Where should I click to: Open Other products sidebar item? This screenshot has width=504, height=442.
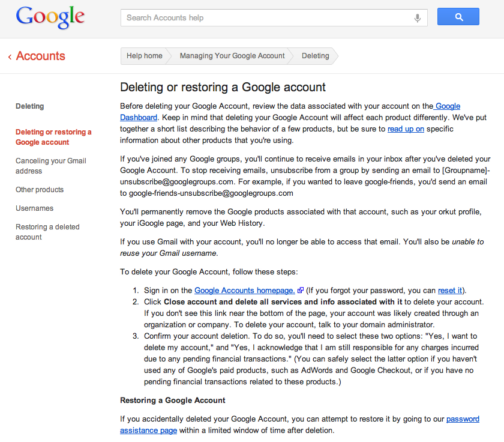[x=40, y=190]
